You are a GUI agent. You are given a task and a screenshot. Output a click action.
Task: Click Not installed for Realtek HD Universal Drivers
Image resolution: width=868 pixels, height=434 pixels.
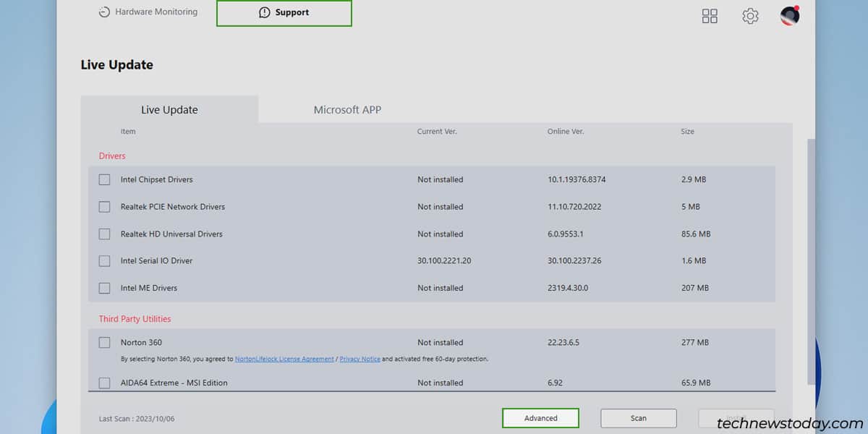coord(441,234)
